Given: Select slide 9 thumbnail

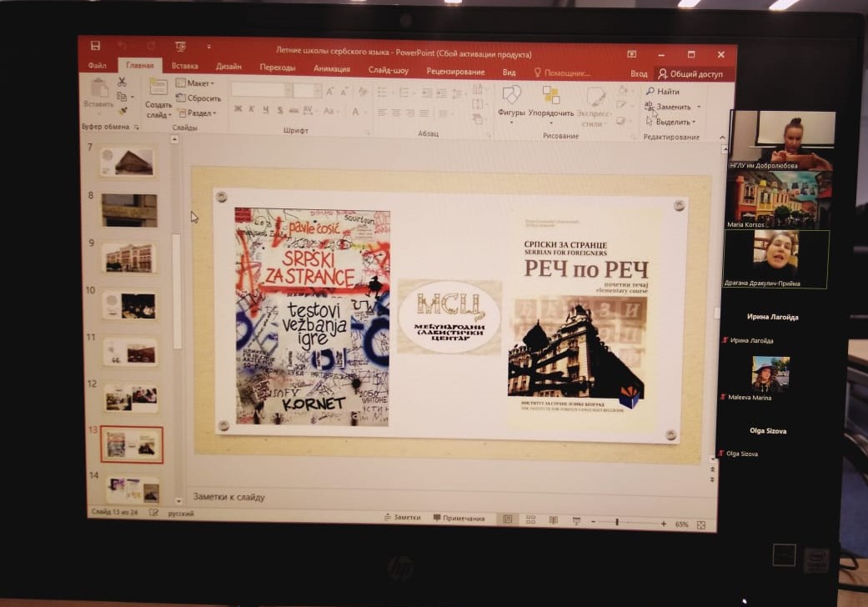Looking at the screenshot, I should [129, 258].
